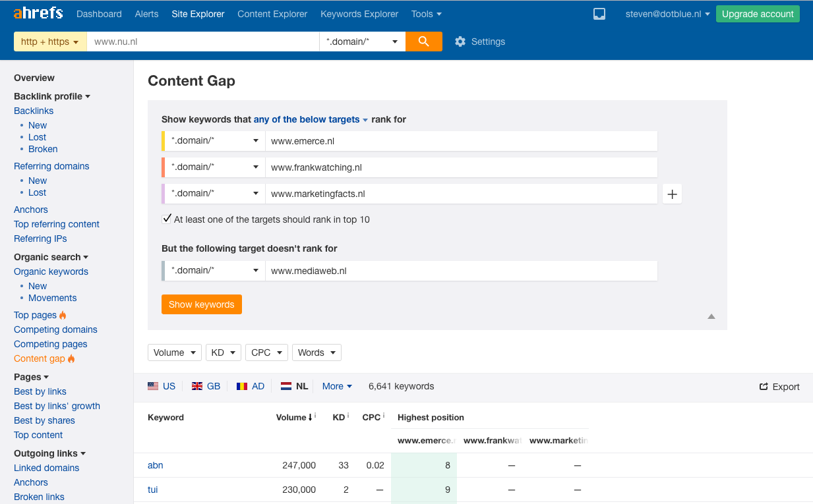Open mode dropdown for www.emerce.nl
The height and width of the screenshot is (504, 813).
[x=214, y=140]
